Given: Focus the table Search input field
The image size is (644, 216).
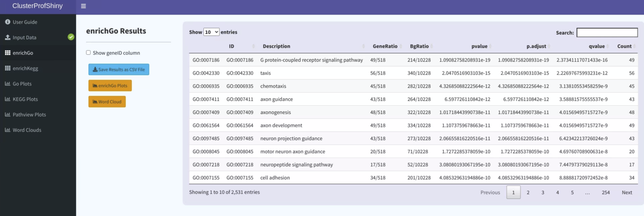Looking at the screenshot, I should 607,33.
